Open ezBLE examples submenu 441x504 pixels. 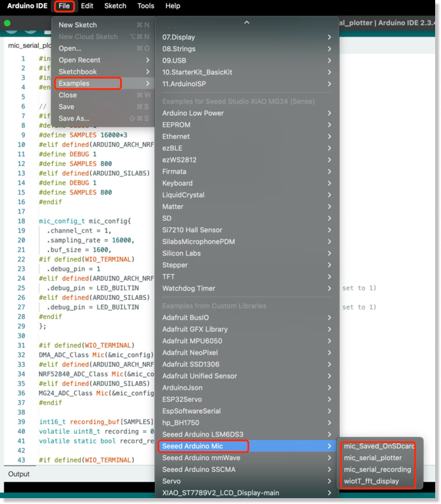(247, 148)
